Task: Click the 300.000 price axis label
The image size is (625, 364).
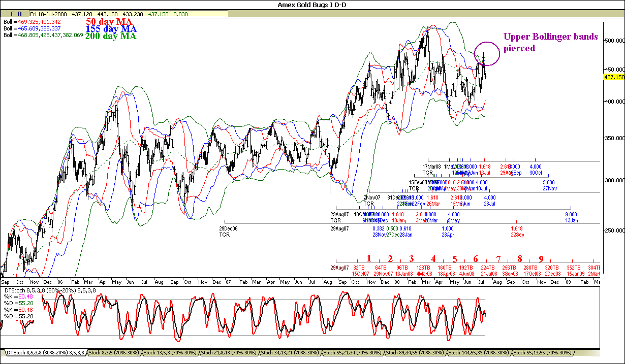Action: tap(615, 180)
